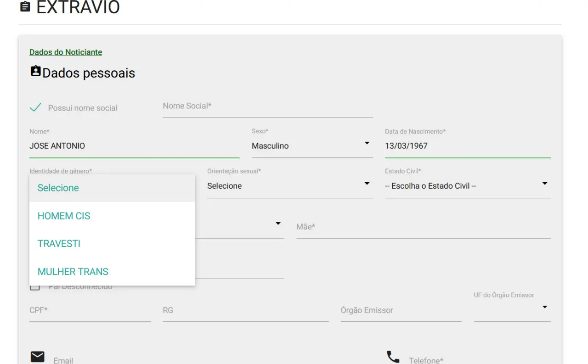The image size is (588, 364).
Task: Open the Sexo dropdown showing Masculino
Action: tap(312, 146)
